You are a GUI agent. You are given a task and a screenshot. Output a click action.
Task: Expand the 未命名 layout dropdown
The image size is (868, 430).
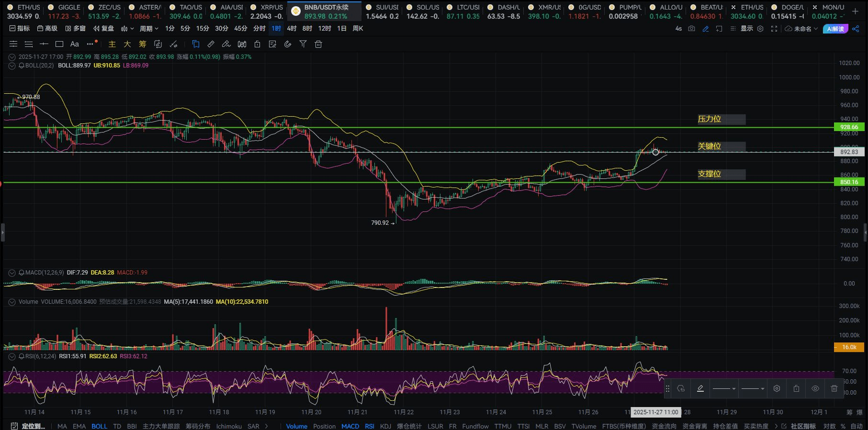click(x=801, y=29)
